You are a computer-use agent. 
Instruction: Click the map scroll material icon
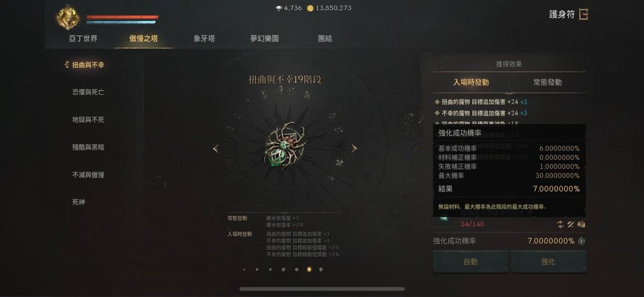point(581,224)
